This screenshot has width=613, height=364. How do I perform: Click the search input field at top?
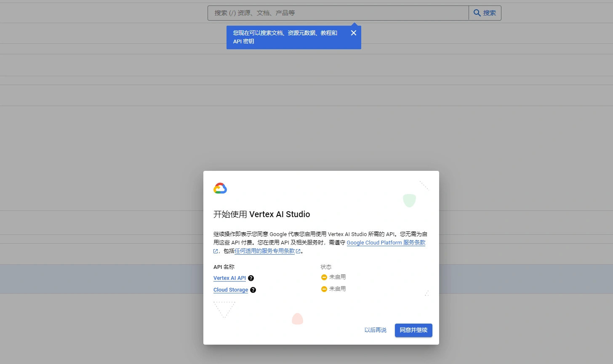pyautogui.click(x=338, y=13)
